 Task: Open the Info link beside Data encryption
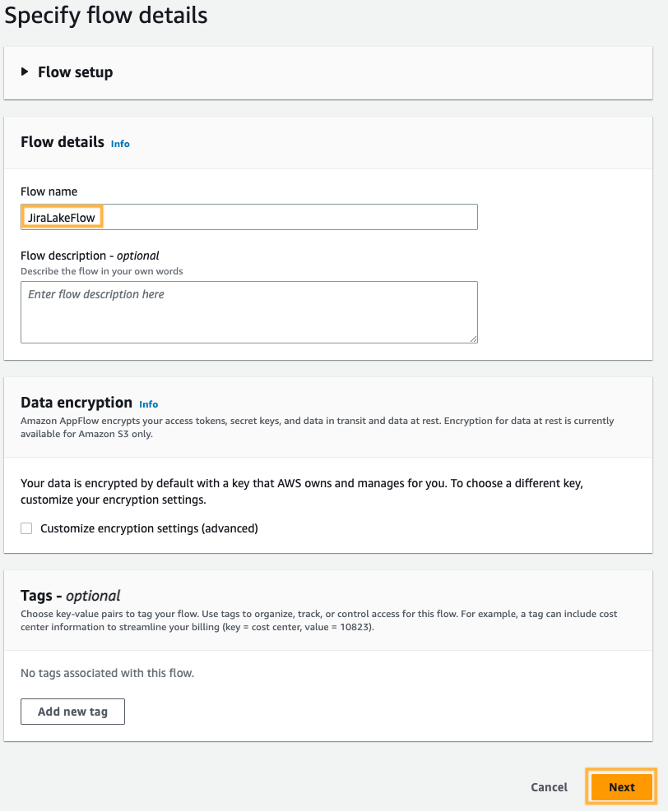click(x=148, y=404)
